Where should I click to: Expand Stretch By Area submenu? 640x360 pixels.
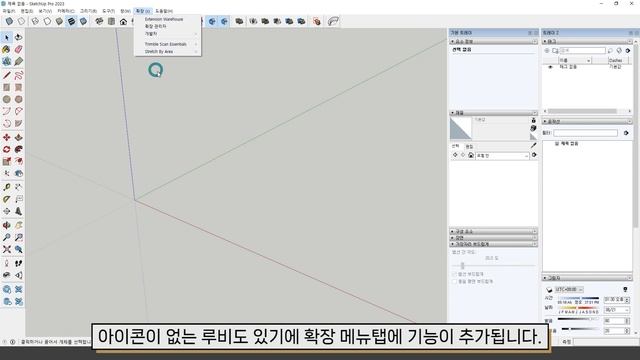tap(167, 52)
